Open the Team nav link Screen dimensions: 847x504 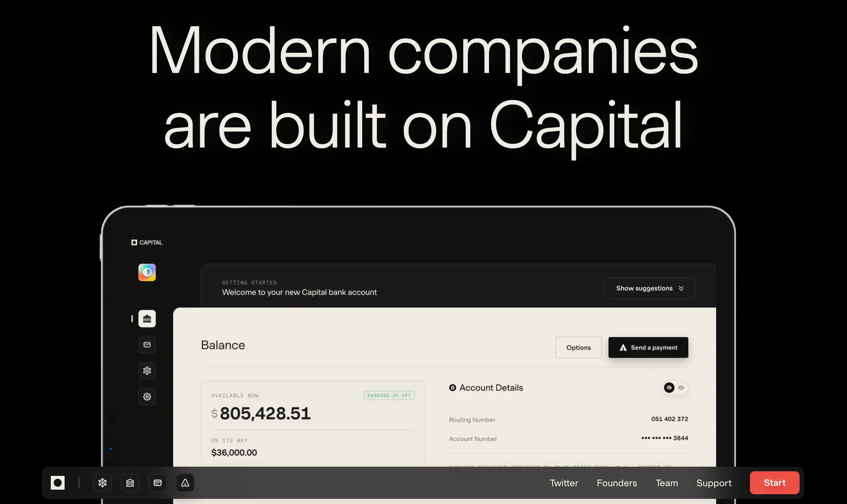(x=667, y=483)
